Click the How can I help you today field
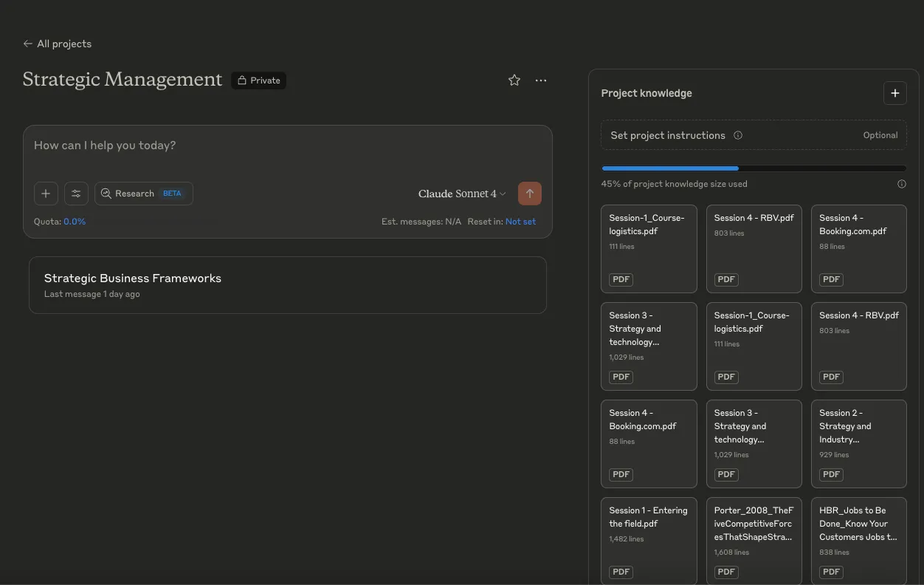This screenshot has height=585, width=924. coord(288,146)
